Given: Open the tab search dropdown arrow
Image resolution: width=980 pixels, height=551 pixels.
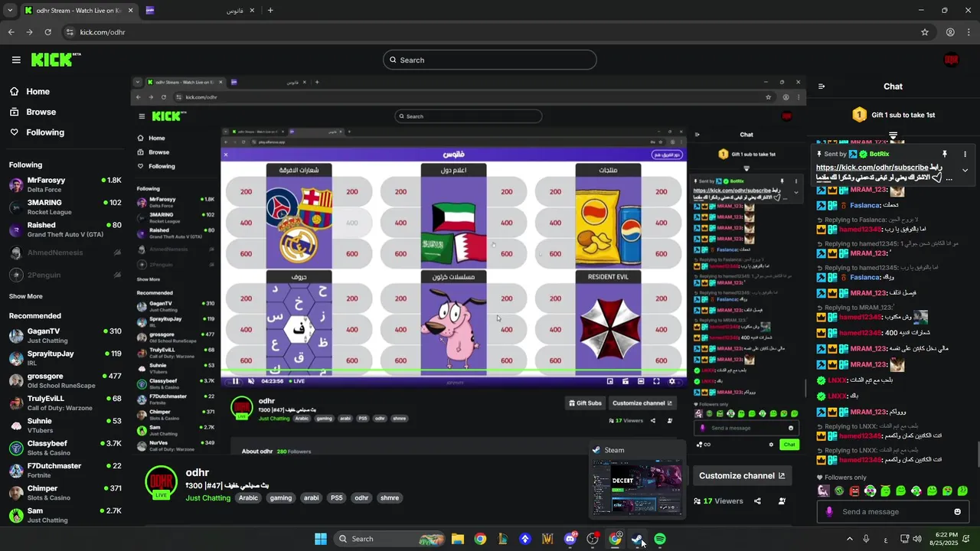Looking at the screenshot, I should pos(9,10).
